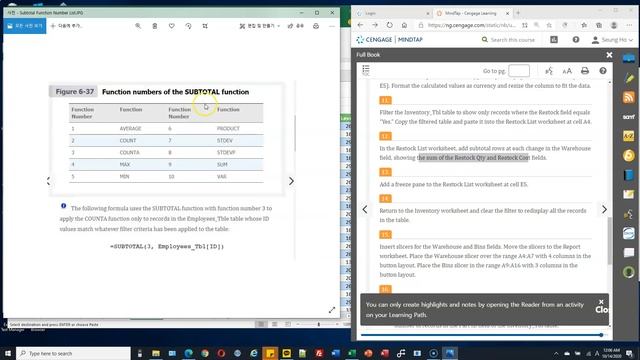Add page to favorites with the star icon
The width and height of the screenshot is (640, 360).
(549, 25)
